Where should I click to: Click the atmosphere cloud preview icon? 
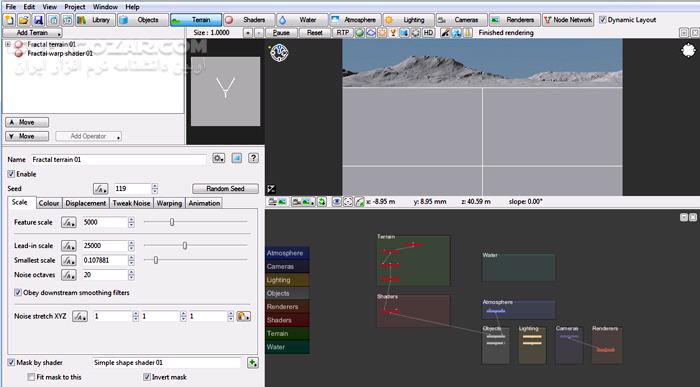pos(371,33)
